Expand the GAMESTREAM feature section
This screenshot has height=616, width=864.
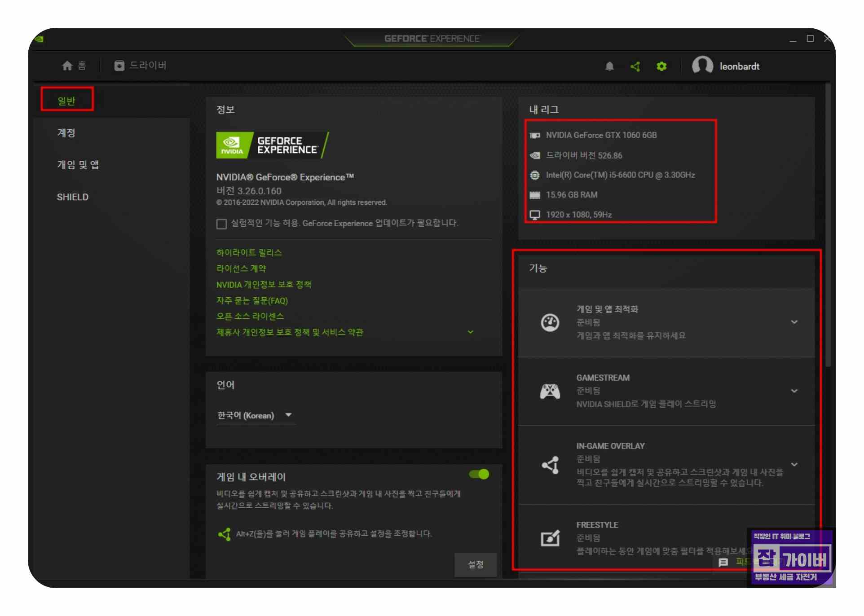point(794,391)
